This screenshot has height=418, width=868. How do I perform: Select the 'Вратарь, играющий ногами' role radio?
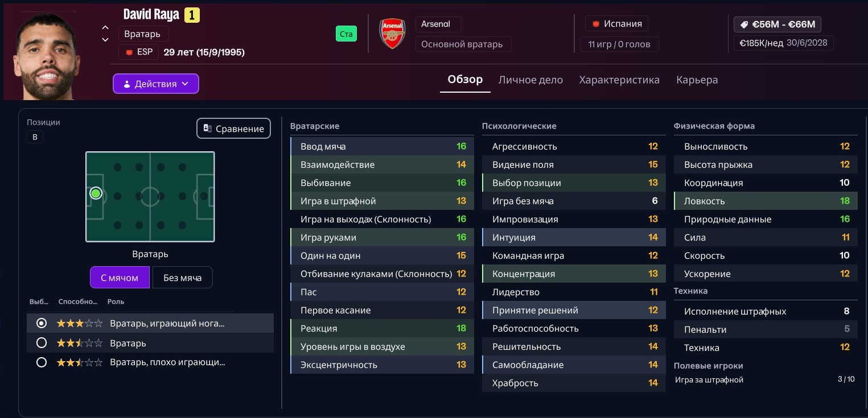click(41, 323)
